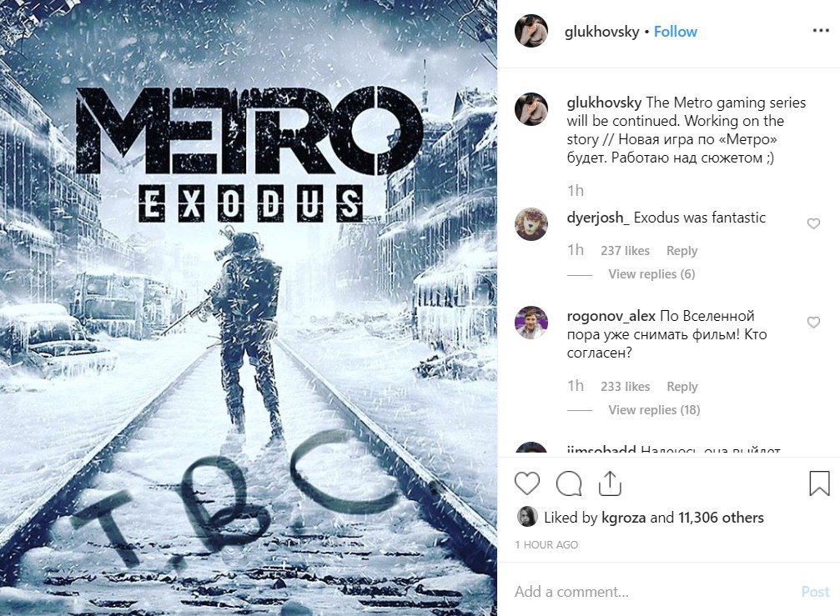Follow glukhovsky account
The image size is (840, 616).
pos(676,32)
